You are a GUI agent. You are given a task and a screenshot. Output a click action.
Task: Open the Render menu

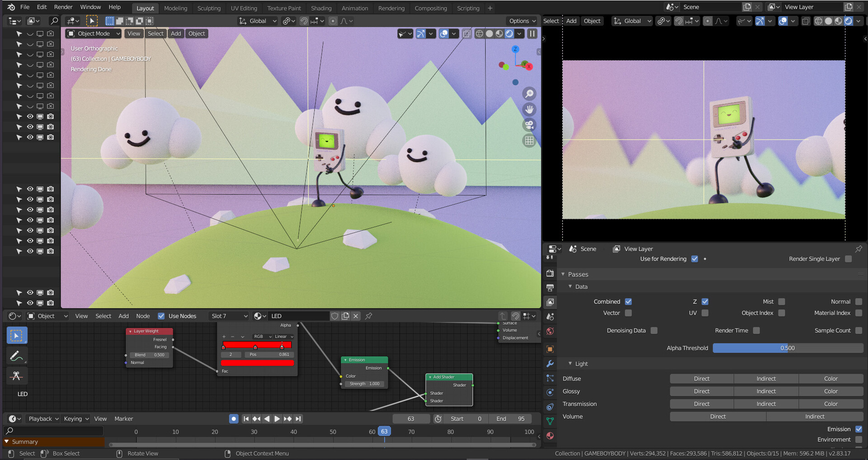pyautogui.click(x=63, y=7)
